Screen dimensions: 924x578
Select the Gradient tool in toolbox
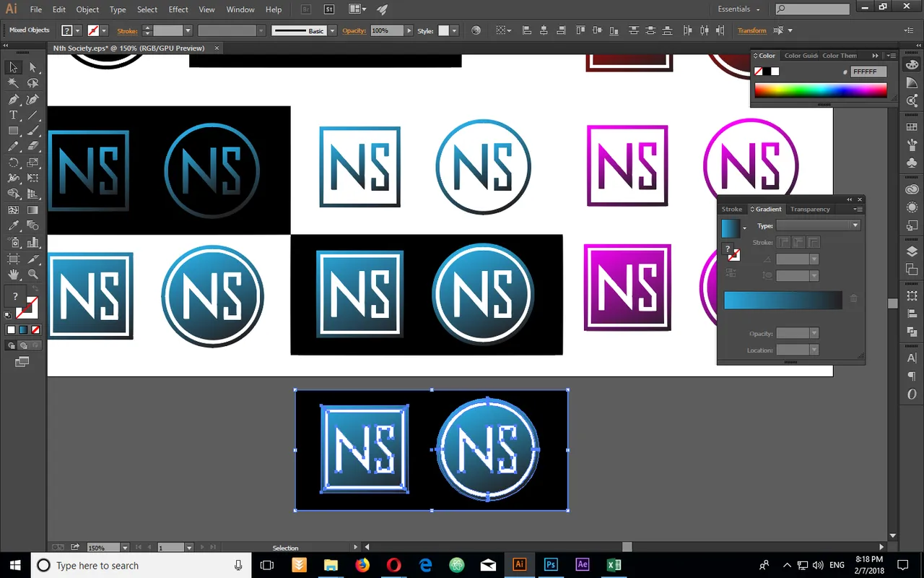pos(32,210)
